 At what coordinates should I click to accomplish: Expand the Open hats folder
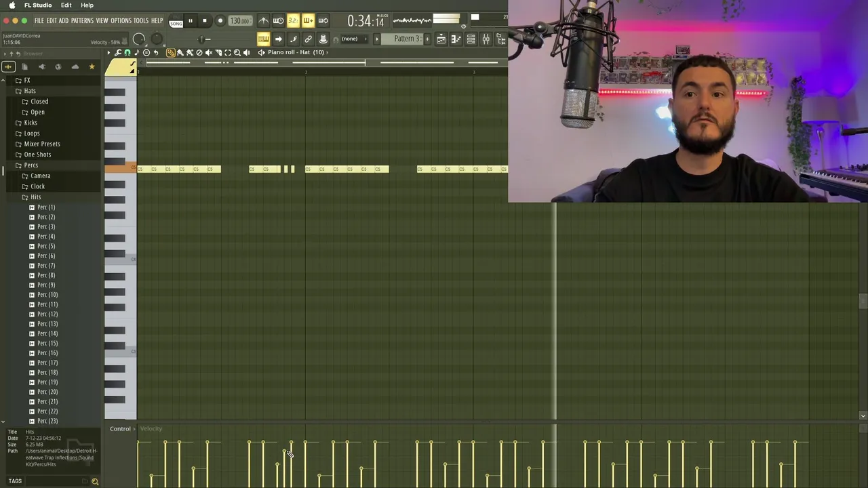click(37, 112)
